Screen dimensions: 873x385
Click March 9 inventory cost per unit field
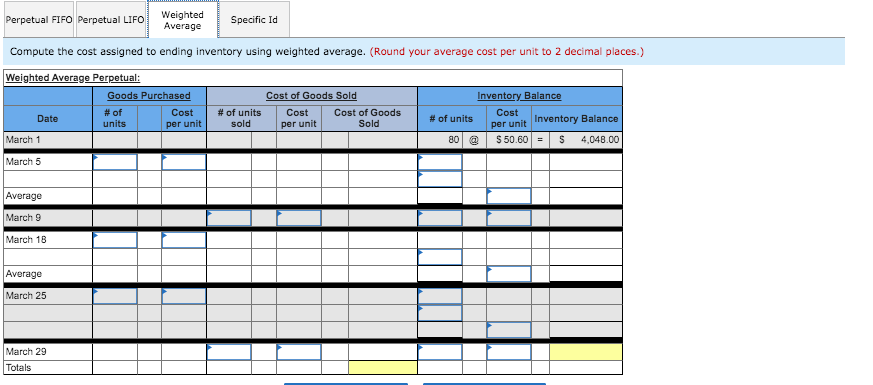pyautogui.click(x=509, y=218)
